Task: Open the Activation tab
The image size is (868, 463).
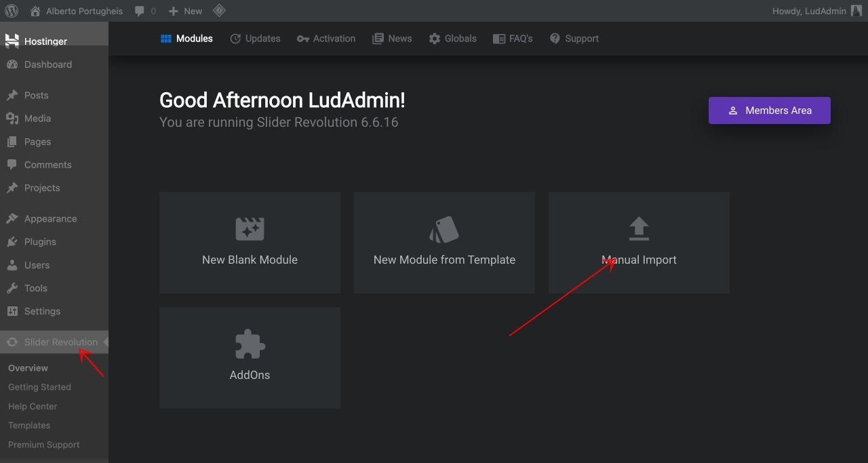Action: (x=326, y=39)
